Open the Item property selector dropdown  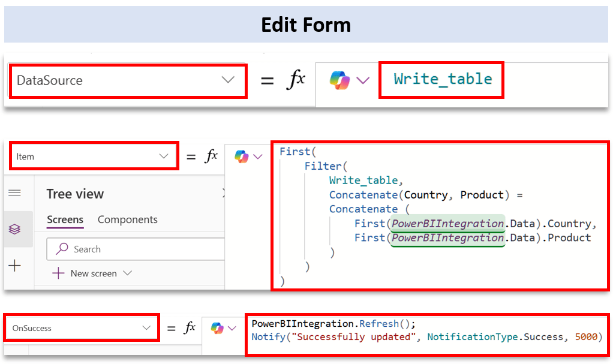point(163,155)
